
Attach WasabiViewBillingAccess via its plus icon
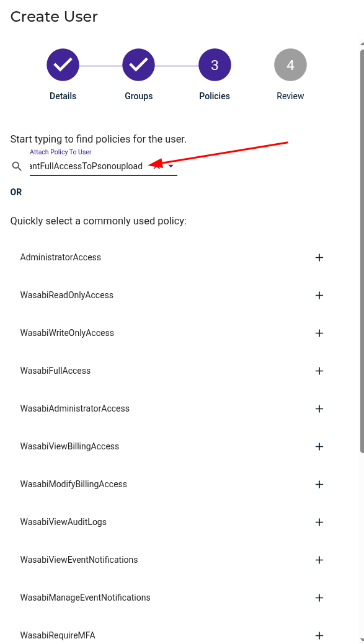pos(319,446)
